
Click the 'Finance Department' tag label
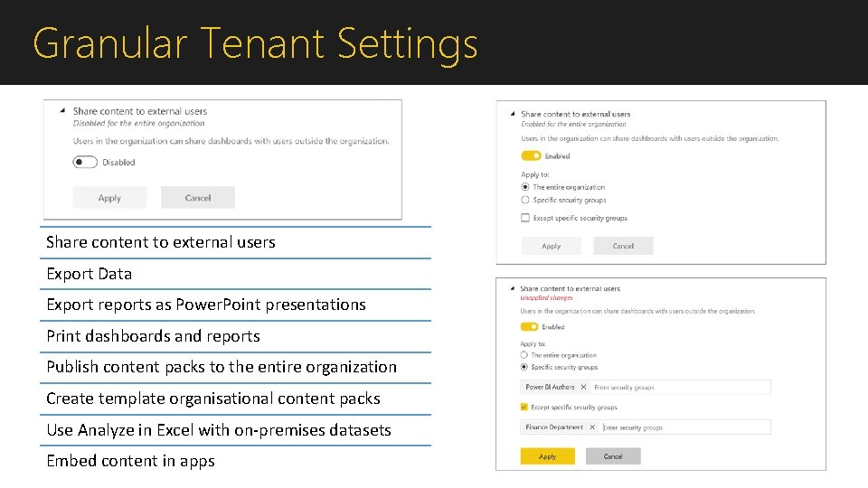[554, 427]
